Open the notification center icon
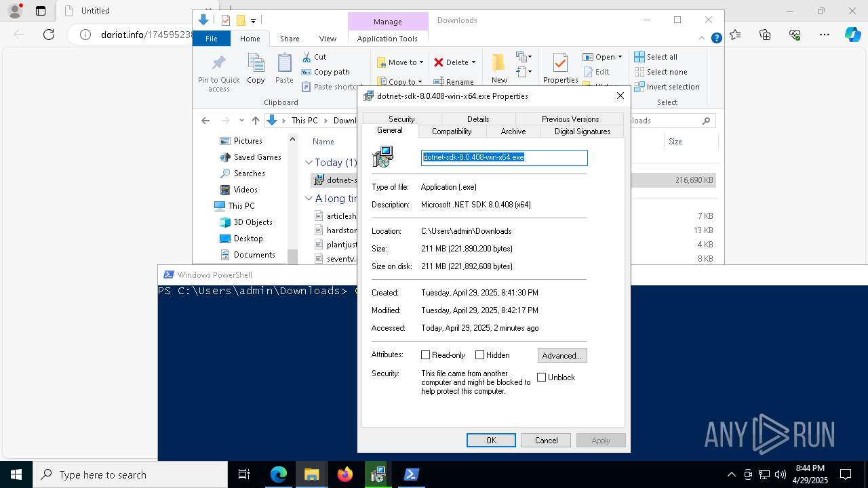 (846, 474)
